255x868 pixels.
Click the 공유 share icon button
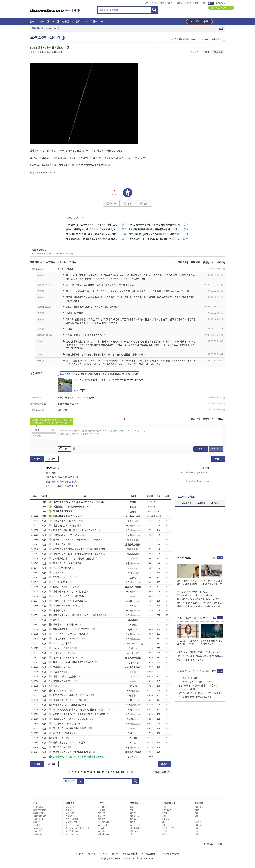128,204
